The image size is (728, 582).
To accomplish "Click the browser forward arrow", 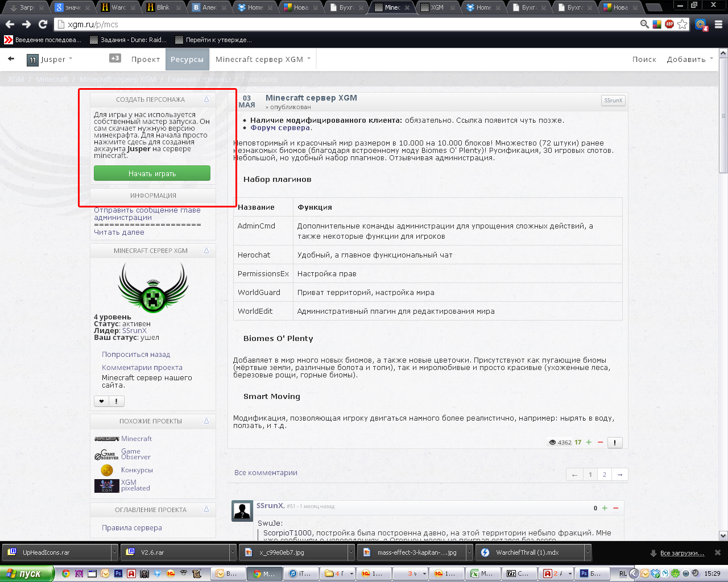I will click(26, 24).
